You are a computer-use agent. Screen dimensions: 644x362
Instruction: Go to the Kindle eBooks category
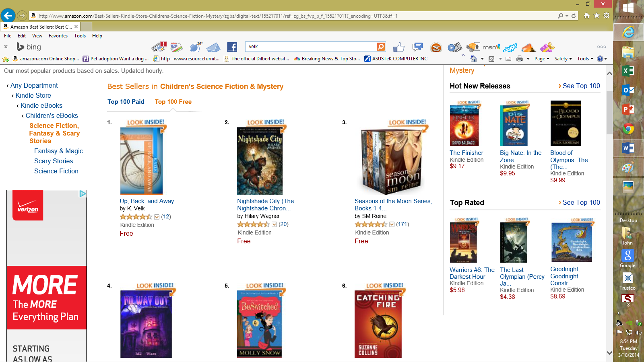[41, 105]
